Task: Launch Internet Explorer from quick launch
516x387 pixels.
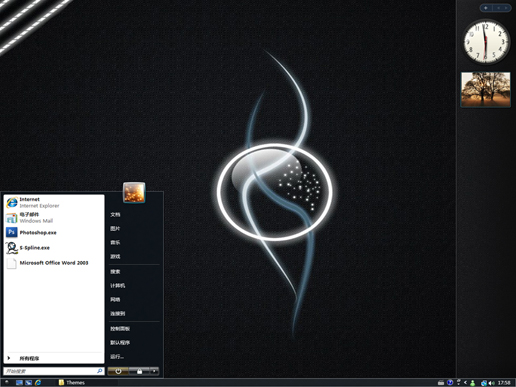Action: pyautogui.click(x=38, y=383)
